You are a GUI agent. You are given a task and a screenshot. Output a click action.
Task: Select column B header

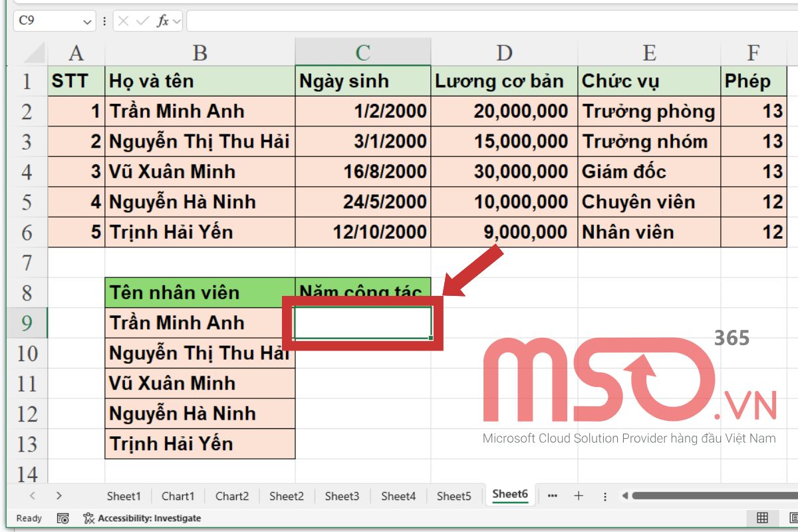200,53
